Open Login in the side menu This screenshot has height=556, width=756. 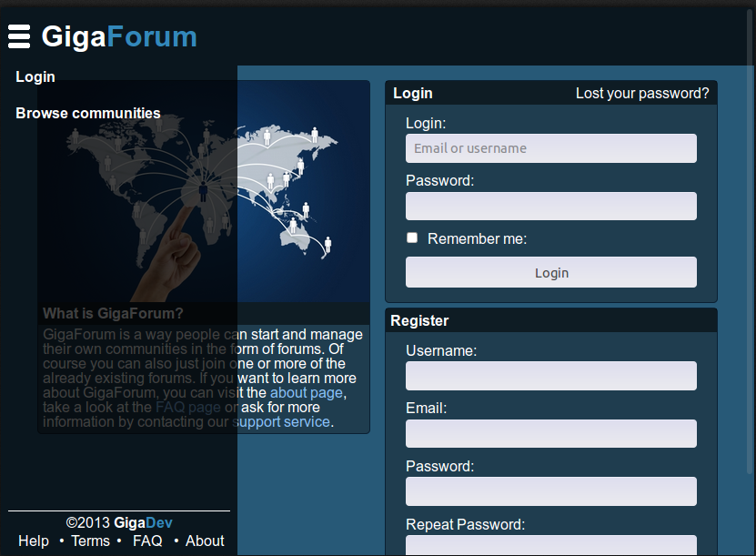pyautogui.click(x=35, y=76)
